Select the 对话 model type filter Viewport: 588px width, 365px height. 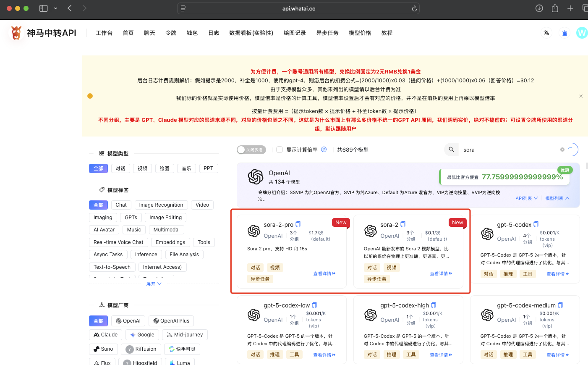tap(120, 168)
